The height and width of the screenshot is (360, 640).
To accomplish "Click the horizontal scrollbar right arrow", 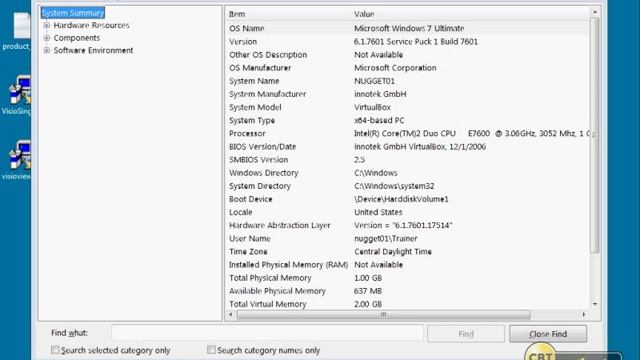I will (x=584, y=315).
